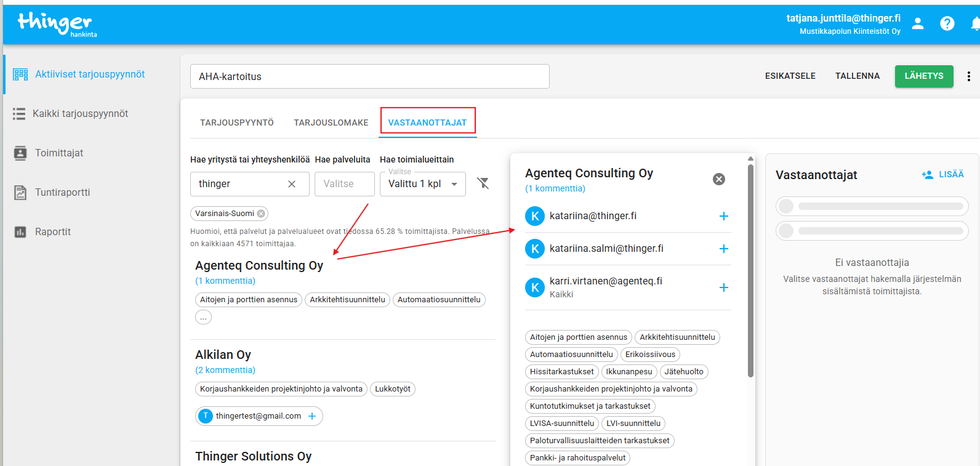Add katariina.salmi@thinger.fi with the plus icon

(x=724, y=249)
